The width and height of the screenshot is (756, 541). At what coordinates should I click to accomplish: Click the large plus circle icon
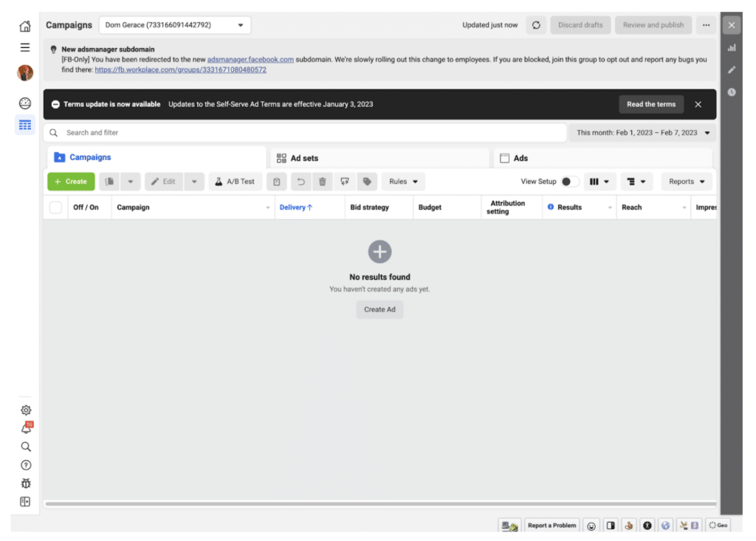point(380,251)
